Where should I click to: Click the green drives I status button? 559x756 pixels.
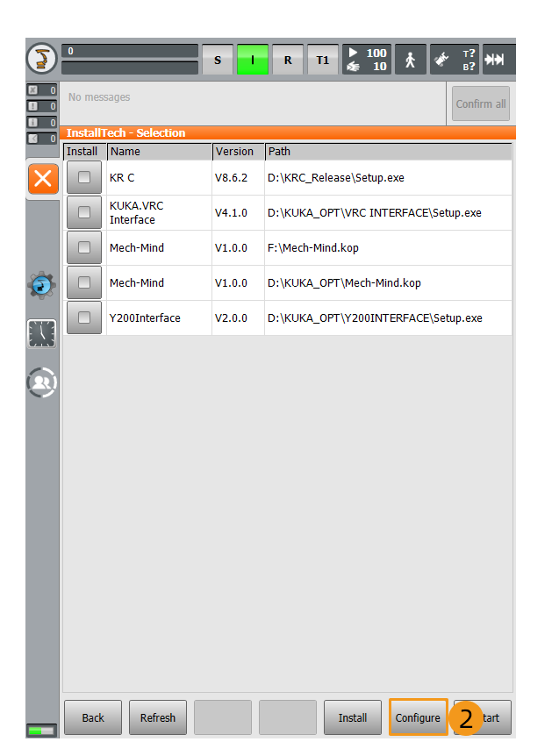[253, 60]
